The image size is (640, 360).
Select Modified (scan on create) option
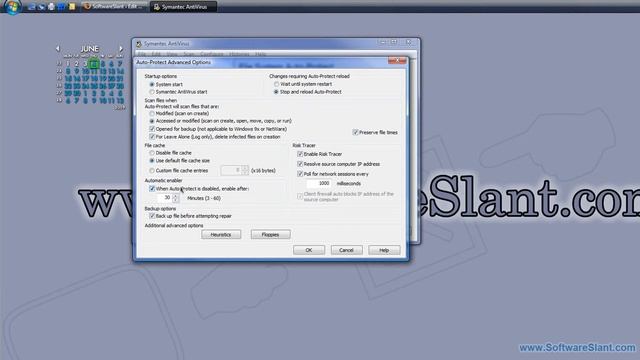(x=152, y=113)
